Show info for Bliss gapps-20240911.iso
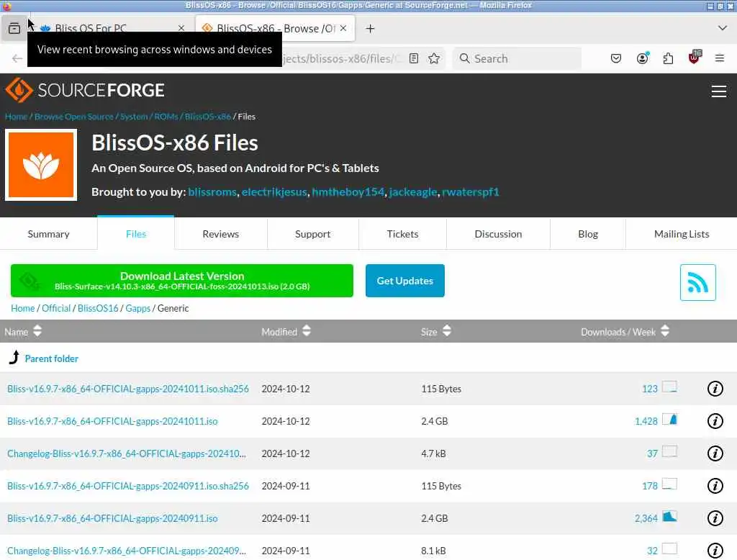Image resolution: width=737 pixels, height=560 pixels. [x=715, y=518]
